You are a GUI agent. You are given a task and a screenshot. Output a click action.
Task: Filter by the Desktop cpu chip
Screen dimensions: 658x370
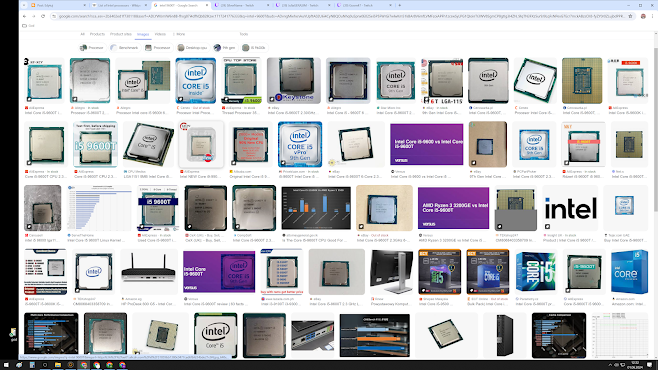tap(192, 48)
